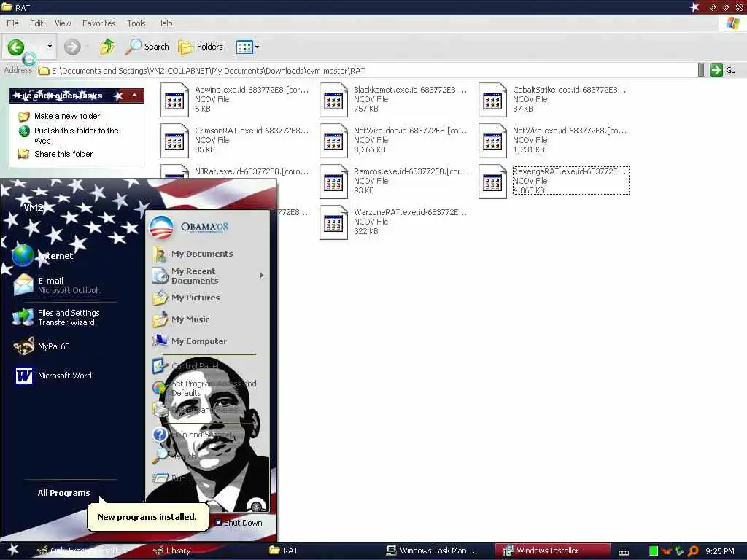Select the Blackkomet.exe file icon
Image resolution: width=747 pixels, height=560 pixels.
[333, 100]
